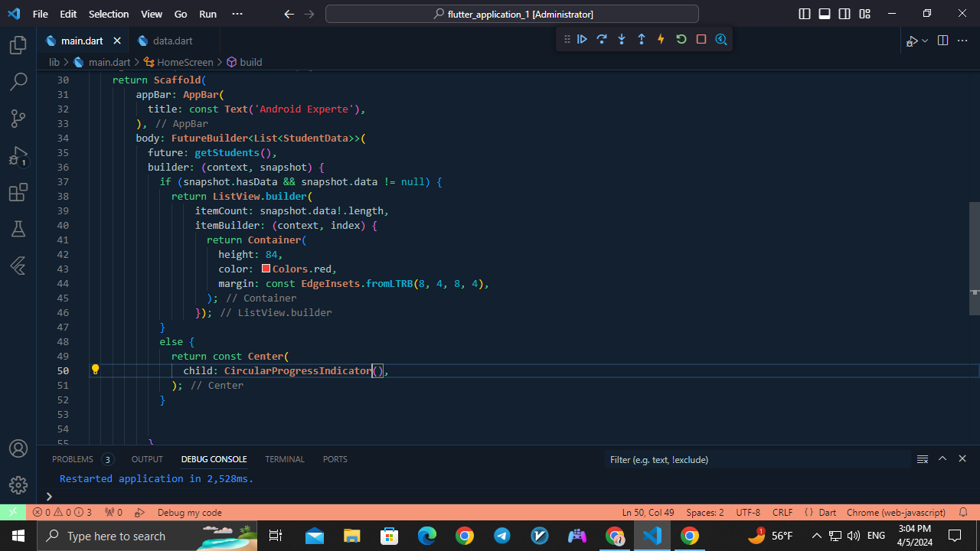Image resolution: width=980 pixels, height=551 pixels.
Task: Click the debug console filter field
Action: tap(756, 459)
